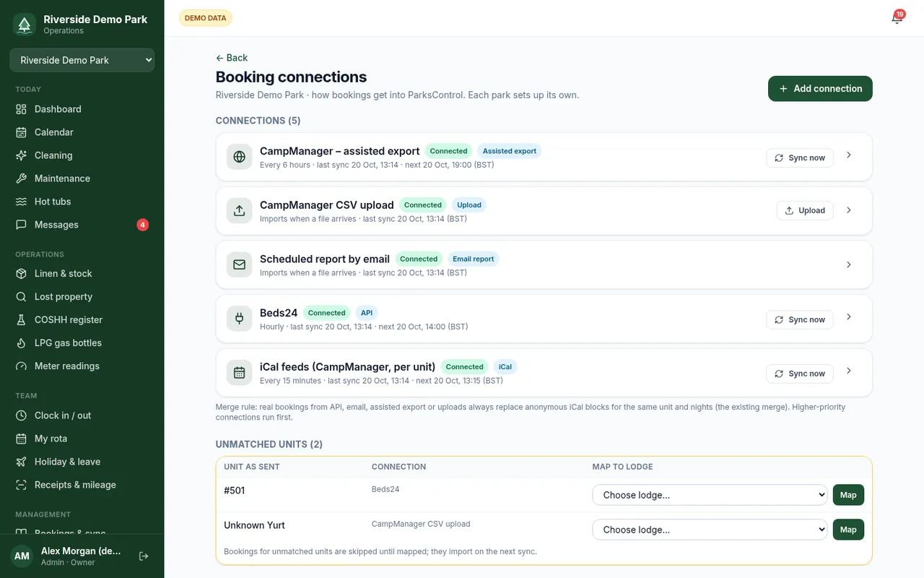Click the Assisted export tag

click(510, 151)
